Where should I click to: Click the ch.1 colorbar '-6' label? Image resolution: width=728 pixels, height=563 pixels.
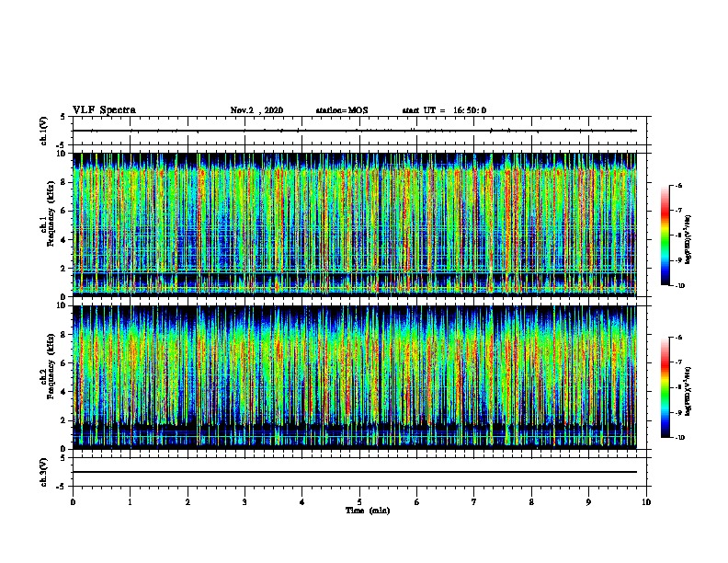pyautogui.click(x=678, y=185)
